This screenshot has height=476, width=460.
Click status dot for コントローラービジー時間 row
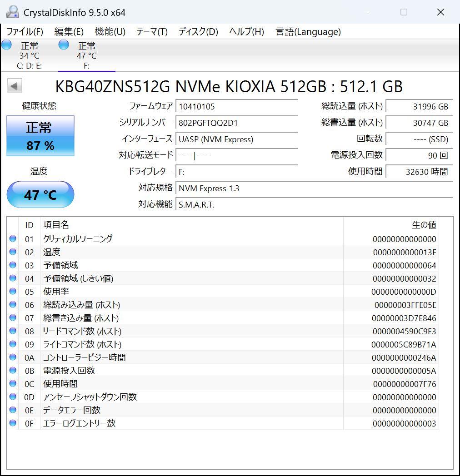tap(13, 357)
